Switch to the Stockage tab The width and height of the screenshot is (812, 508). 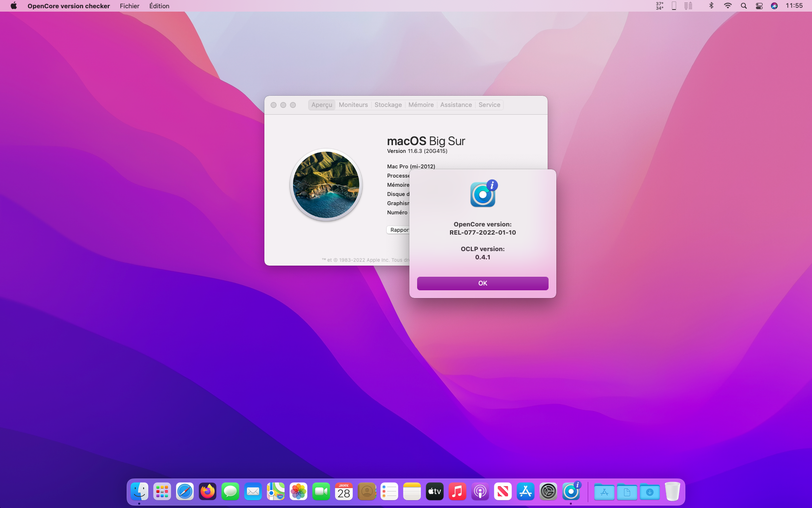point(388,105)
